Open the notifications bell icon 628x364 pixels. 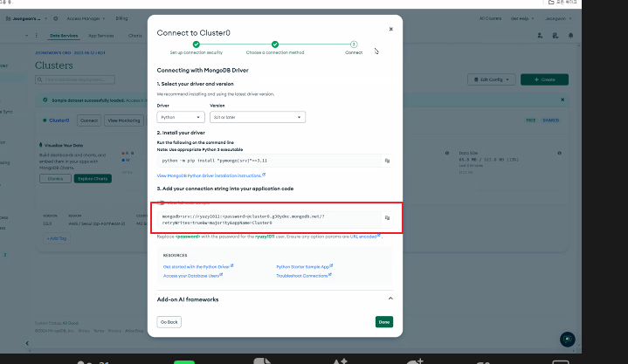tap(570, 36)
